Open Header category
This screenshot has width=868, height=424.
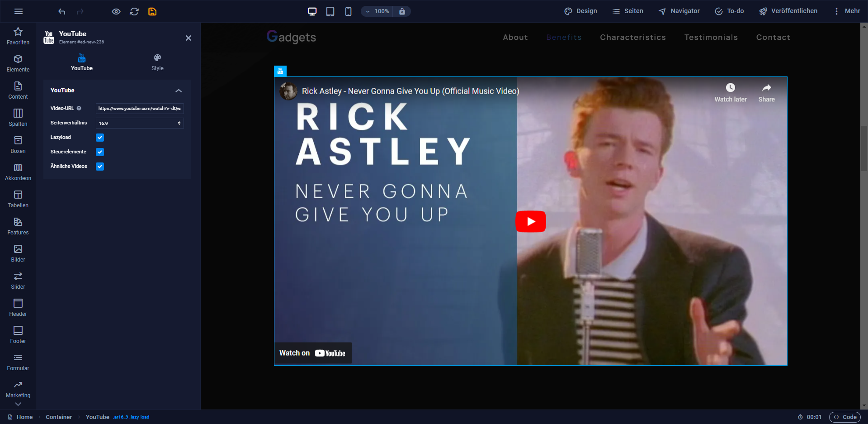point(18,308)
